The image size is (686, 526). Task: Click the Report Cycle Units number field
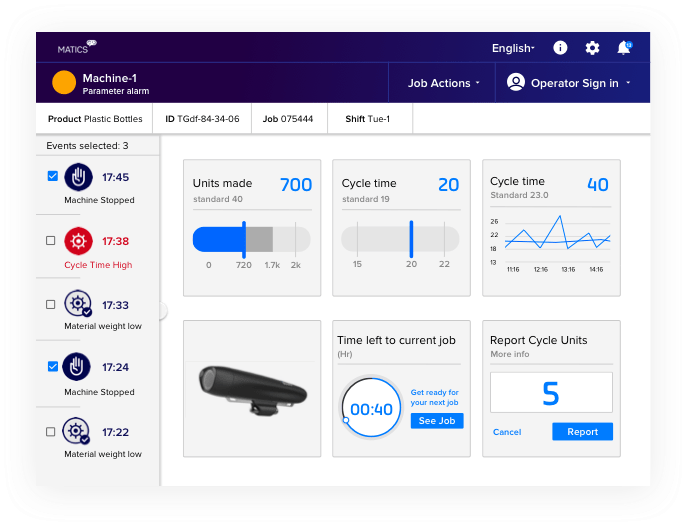551,393
